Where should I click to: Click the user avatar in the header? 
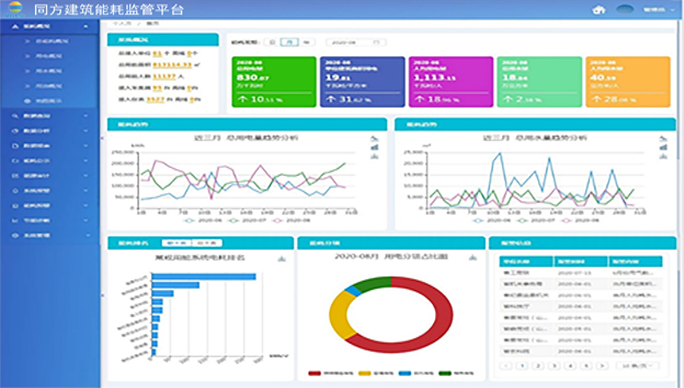point(625,9)
